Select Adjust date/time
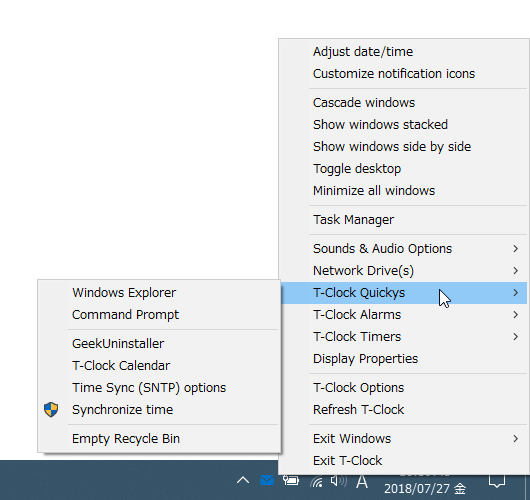530x500 pixels. click(404, 52)
